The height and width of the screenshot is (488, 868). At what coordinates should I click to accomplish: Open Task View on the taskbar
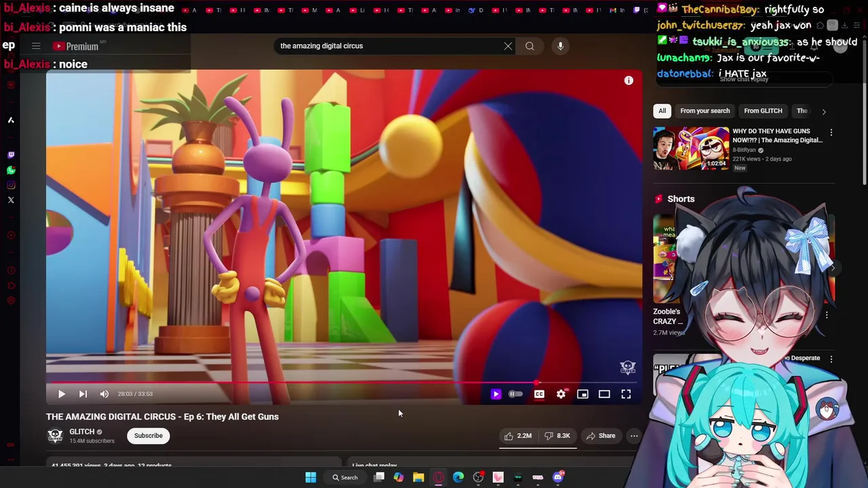tap(379, 477)
